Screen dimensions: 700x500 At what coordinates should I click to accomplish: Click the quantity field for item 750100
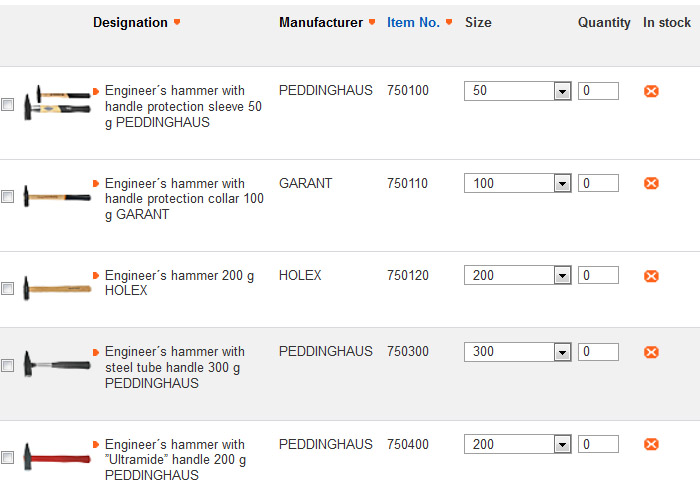pyautogui.click(x=599, y=91)
